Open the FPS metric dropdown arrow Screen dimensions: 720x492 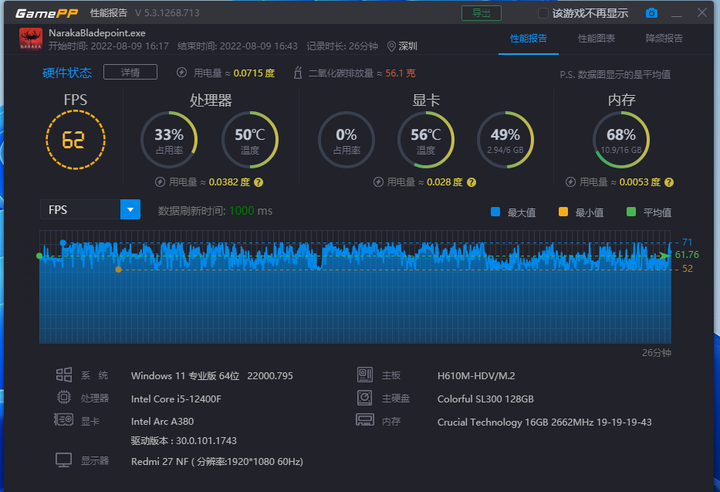(x=130, y=209)
